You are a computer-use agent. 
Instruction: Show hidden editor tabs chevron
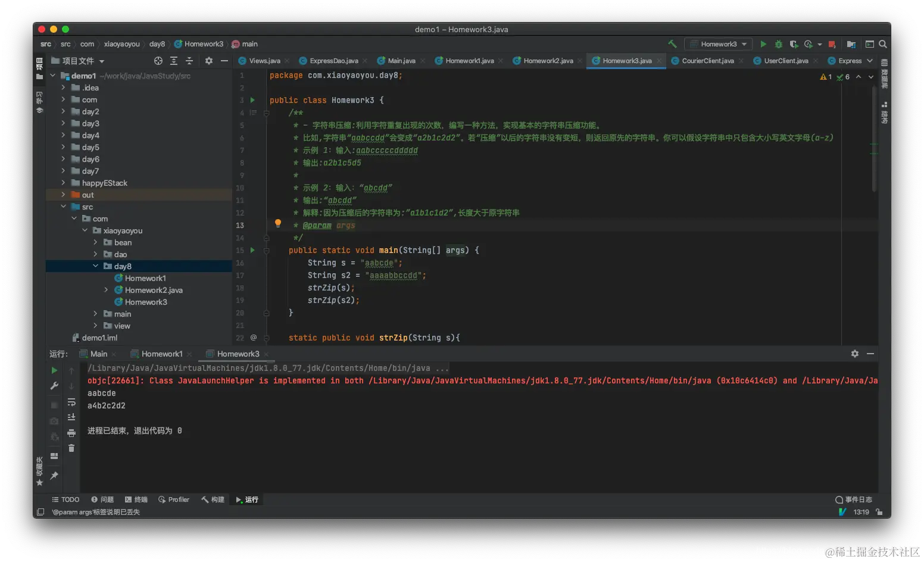870,61
